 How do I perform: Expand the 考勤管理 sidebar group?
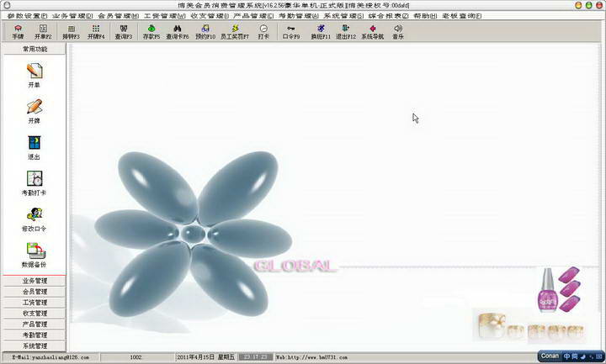(35, 335)
